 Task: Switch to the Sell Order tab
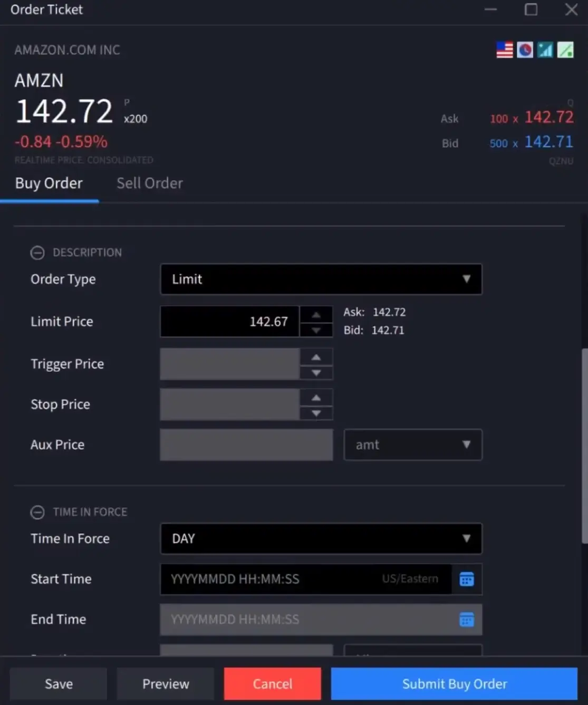(x=150, y=183)
